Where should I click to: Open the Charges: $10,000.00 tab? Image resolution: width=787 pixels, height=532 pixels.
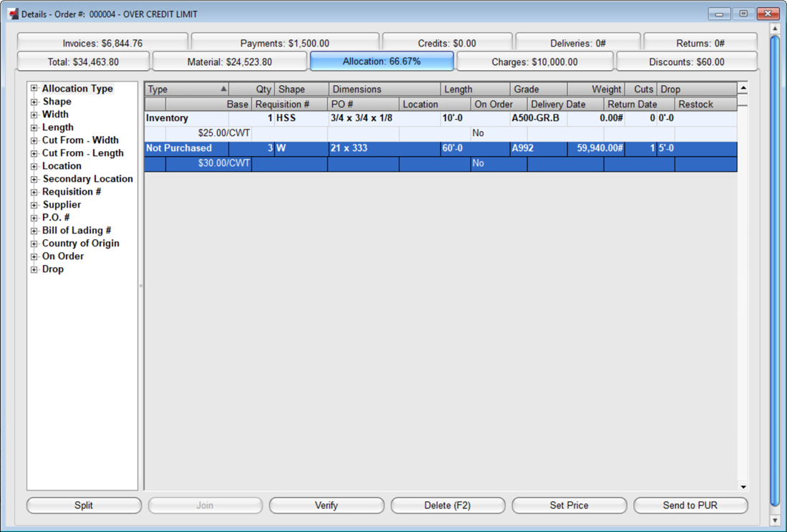pyautogui.click(x=534, y=62)
